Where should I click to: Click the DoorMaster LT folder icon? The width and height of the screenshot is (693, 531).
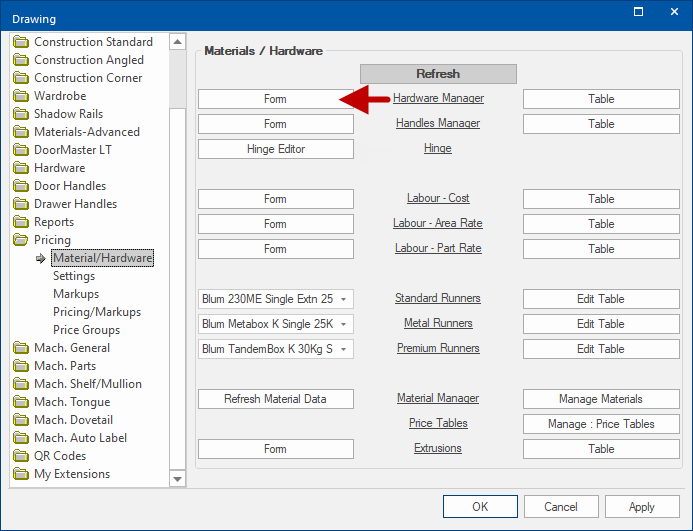point(21,150)
